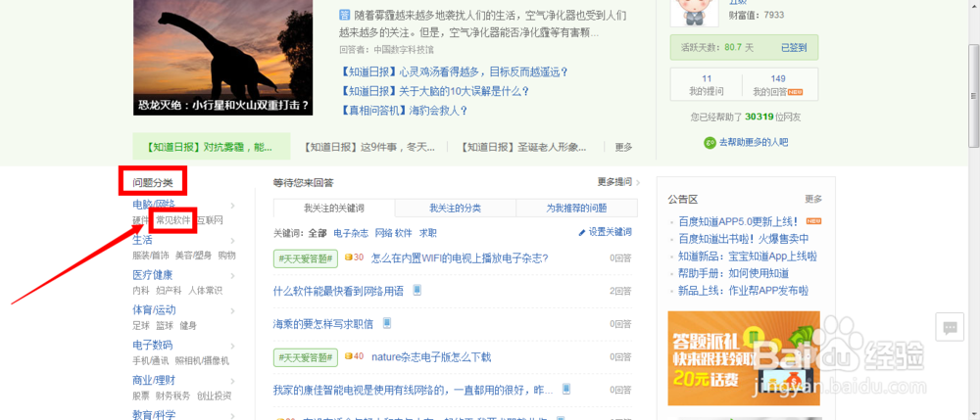Viewport: 980px width, 420px height.
Task: Open announcement 帮助手册:如何使用知道
Action: click(733, 273)
